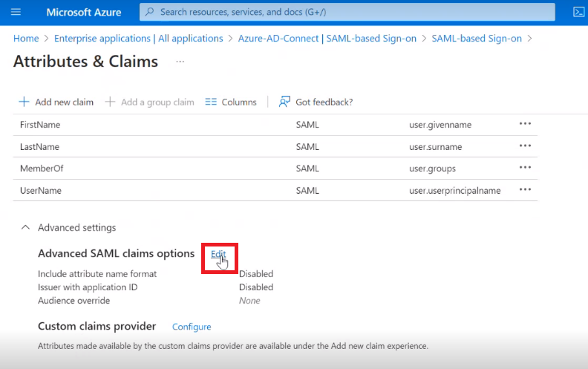Open Cloud Shell from the top bar
Viewport: 588px width, 369px height.
[x=578, y=12]
